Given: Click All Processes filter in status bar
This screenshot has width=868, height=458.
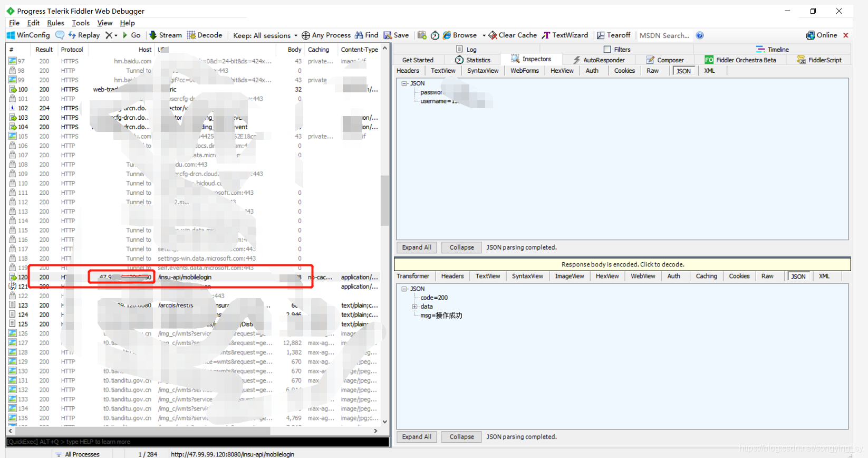Looking at the screenshot, I should point(78,454).
